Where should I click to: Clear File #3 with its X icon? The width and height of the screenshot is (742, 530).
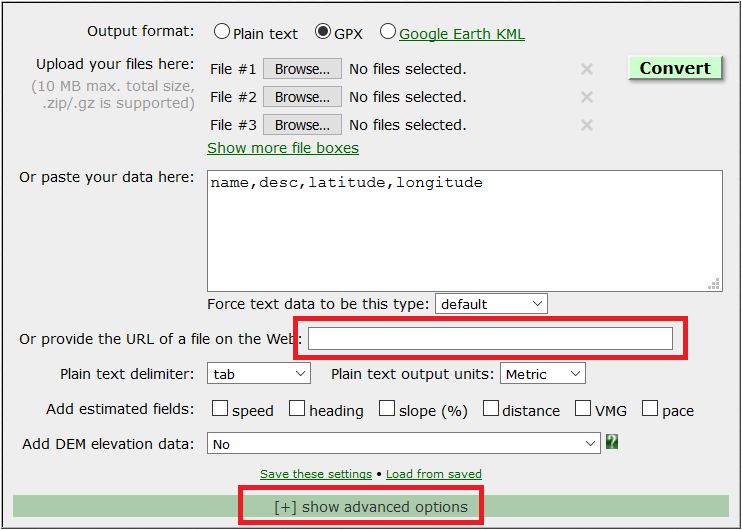[587, 125]
